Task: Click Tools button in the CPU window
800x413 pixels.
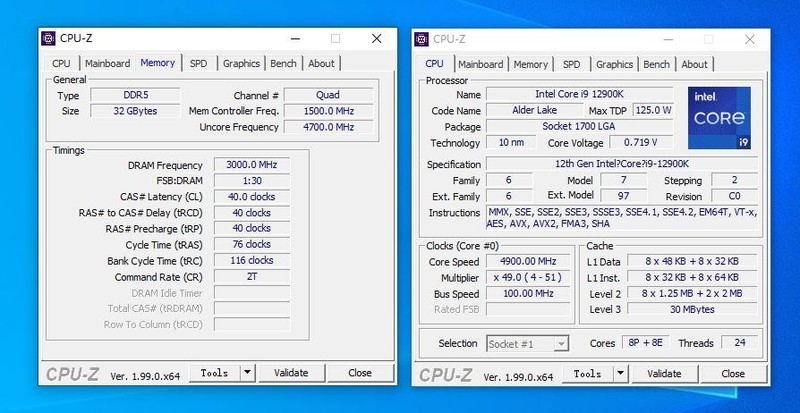Action: point(588,374)
